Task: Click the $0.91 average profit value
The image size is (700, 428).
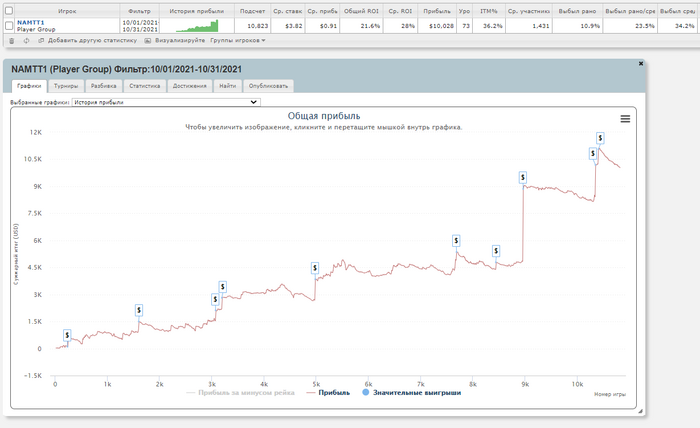Action: click(328, 26)
